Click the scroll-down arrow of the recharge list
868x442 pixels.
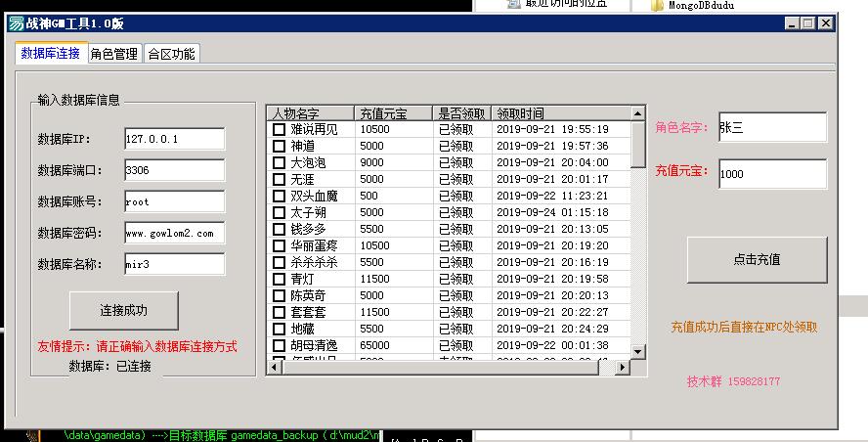[x=638, y=351]
